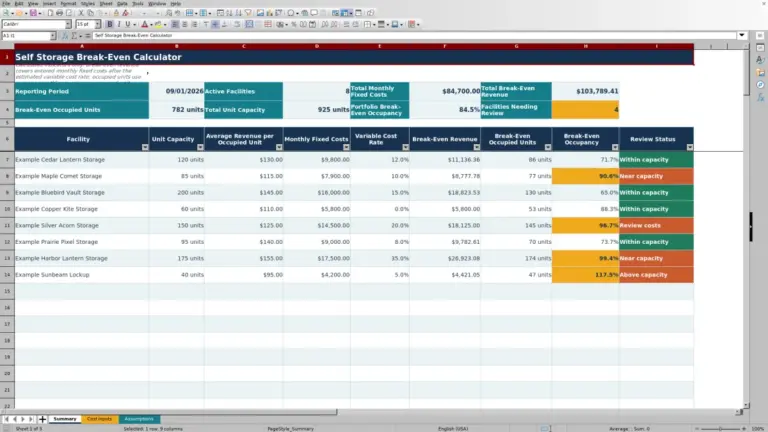Image resolution: width=768 pixels, height=432 pixels.
Task: Click the Align Right icon
Action: [x=194, y=24]
